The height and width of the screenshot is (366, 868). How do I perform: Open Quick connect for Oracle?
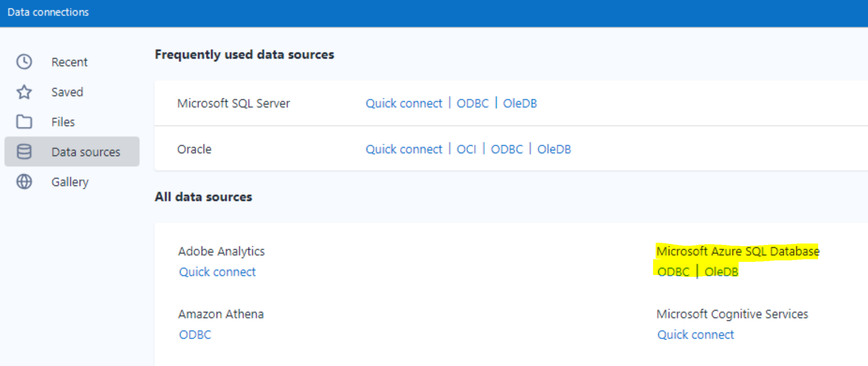pos(404,149)
